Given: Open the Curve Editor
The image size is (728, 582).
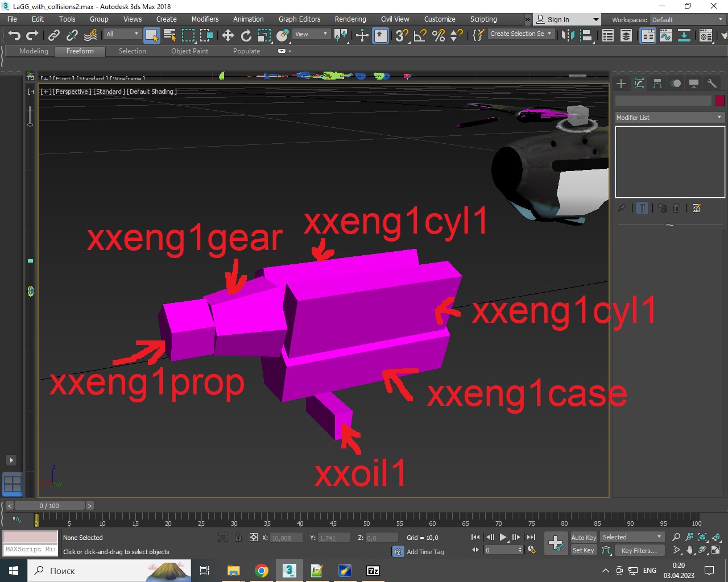Looking at the screenshot, I should [x=666, y=35].
